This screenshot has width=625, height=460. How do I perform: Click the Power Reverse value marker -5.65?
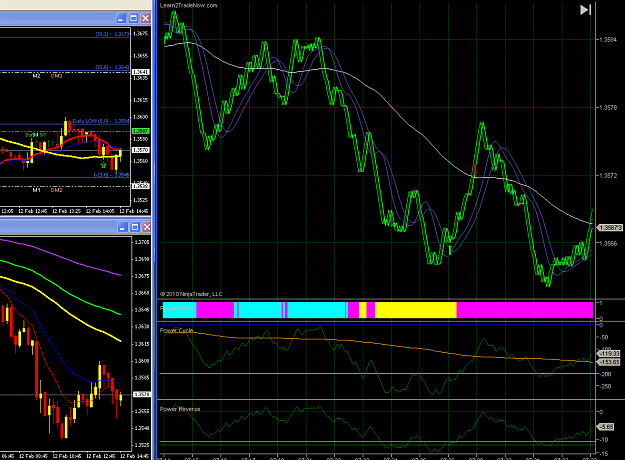[606, 427]
